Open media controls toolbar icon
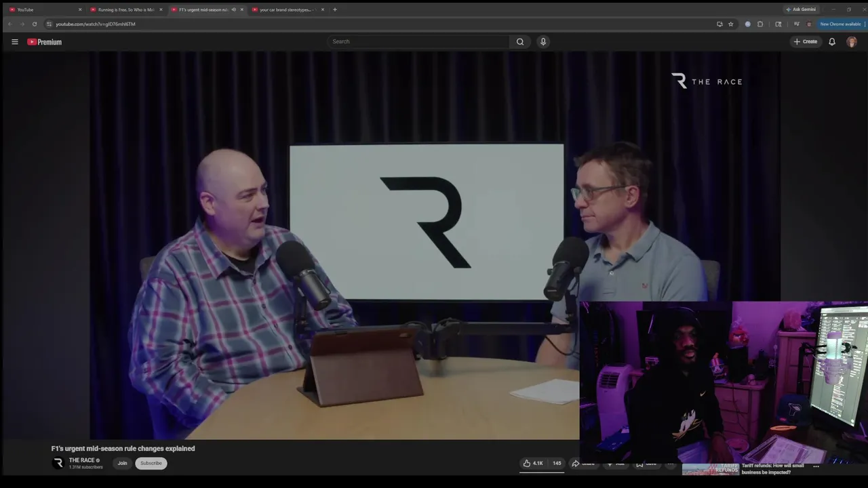Screen dimensions: 868x488 [x=796, y=24]
